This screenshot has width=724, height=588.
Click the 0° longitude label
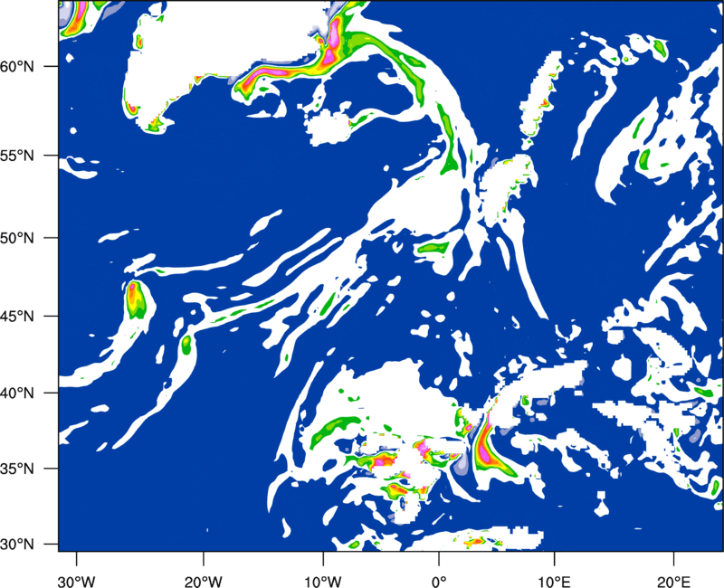pos(438,581)
